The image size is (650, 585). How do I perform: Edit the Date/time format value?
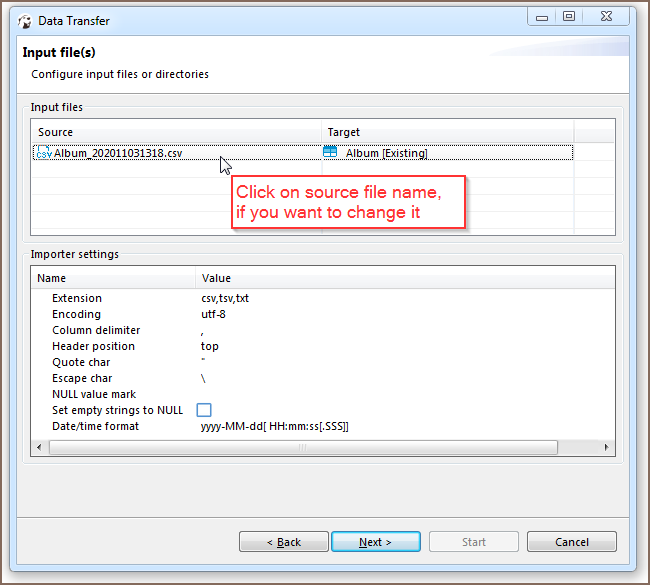point(274,426)
